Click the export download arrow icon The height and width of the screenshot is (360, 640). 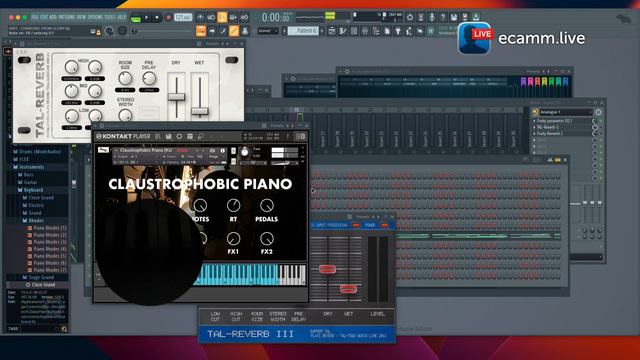tap(476, 17)
